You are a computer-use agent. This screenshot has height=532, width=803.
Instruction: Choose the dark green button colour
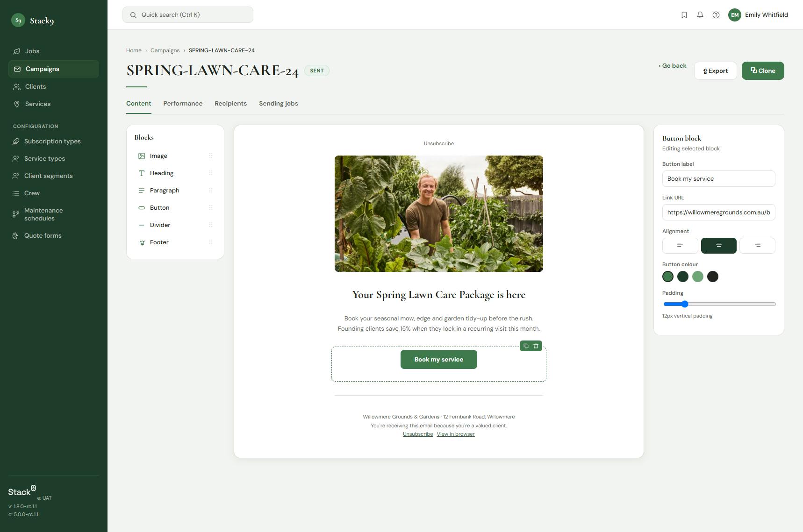point(683,277)
